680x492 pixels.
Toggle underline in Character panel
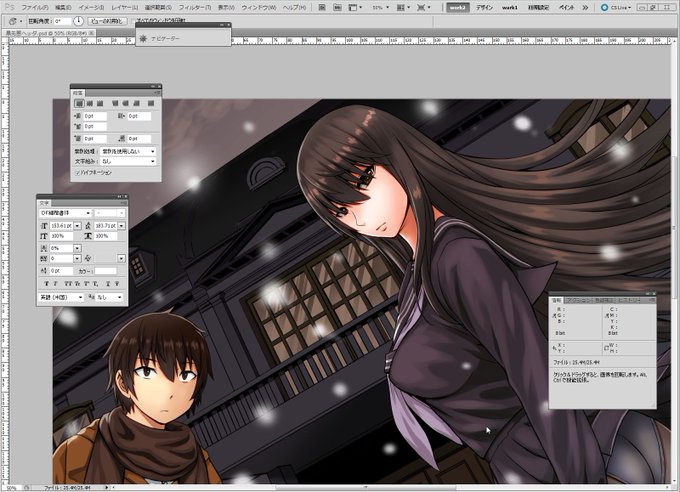(108, 283)
